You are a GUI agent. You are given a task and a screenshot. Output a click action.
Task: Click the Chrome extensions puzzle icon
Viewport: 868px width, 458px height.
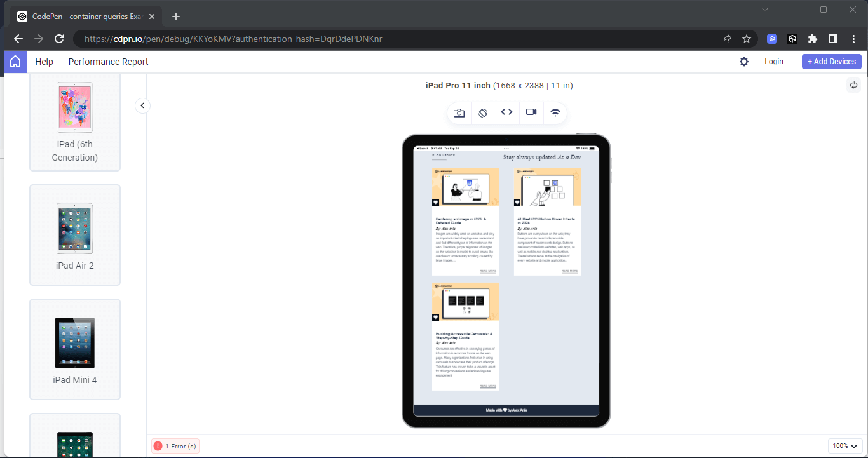813,39
